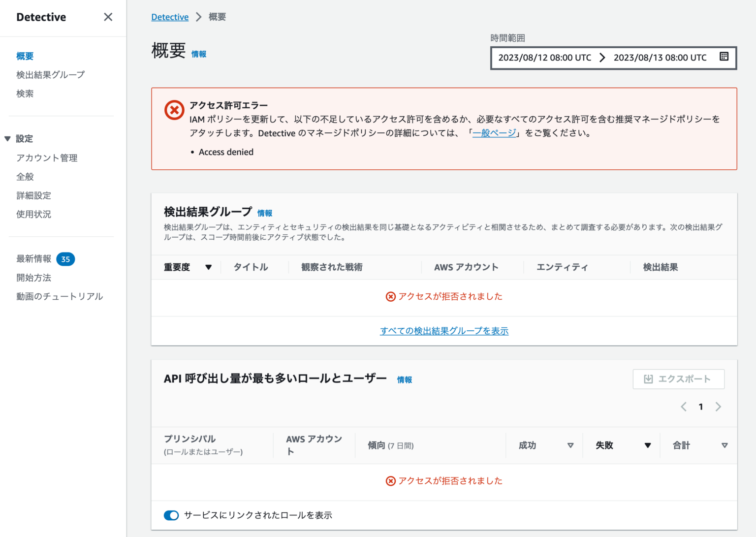Click the previous page arrow in API call panel
Viewport: 756px width, 537px height.
[x=684, y=407]
